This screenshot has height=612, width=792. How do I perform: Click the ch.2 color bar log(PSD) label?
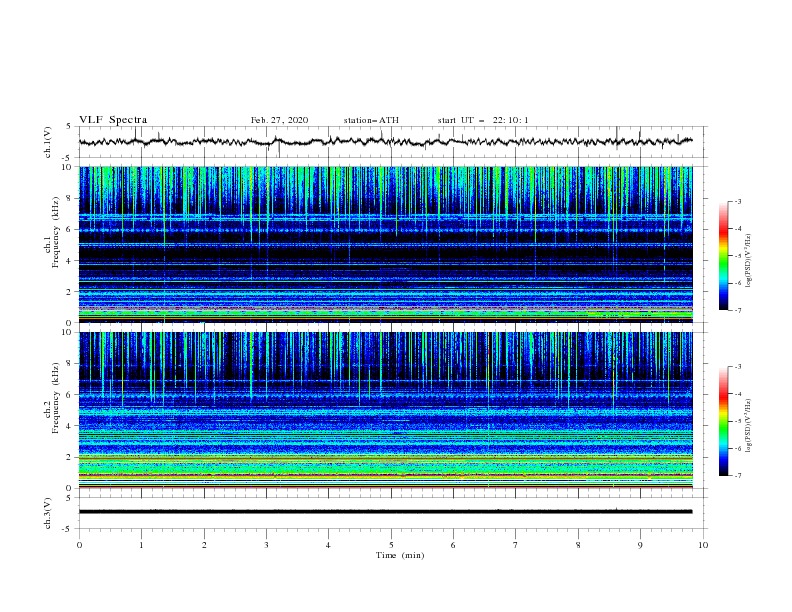[749, 425]
